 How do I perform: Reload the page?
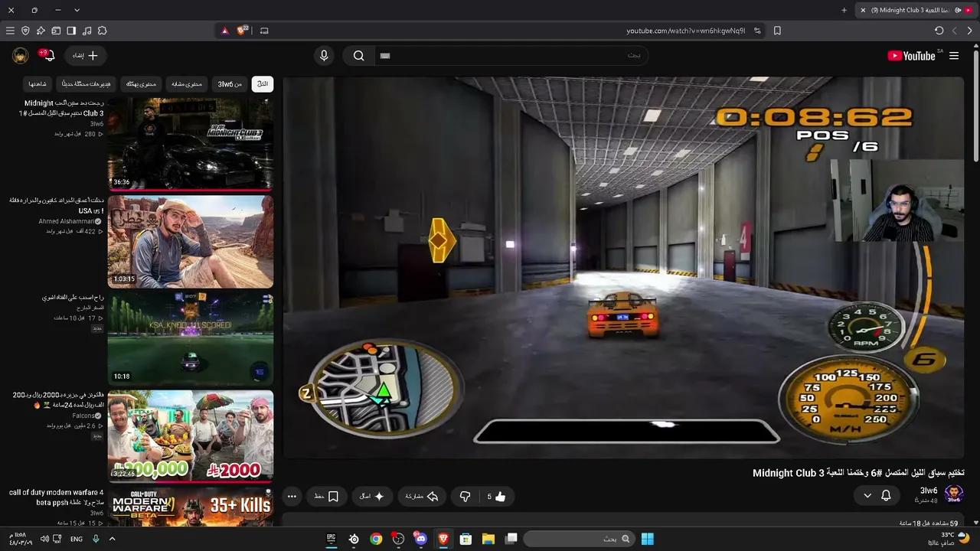tap(939, 31)
